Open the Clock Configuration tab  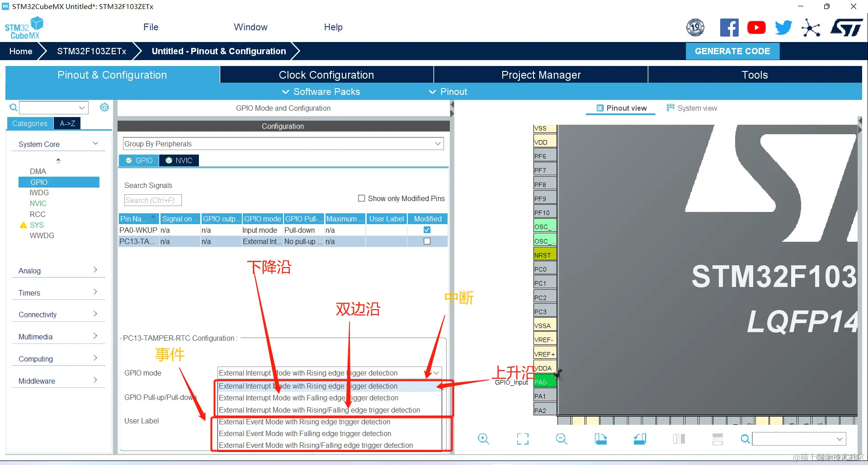(x=326, y=75)
